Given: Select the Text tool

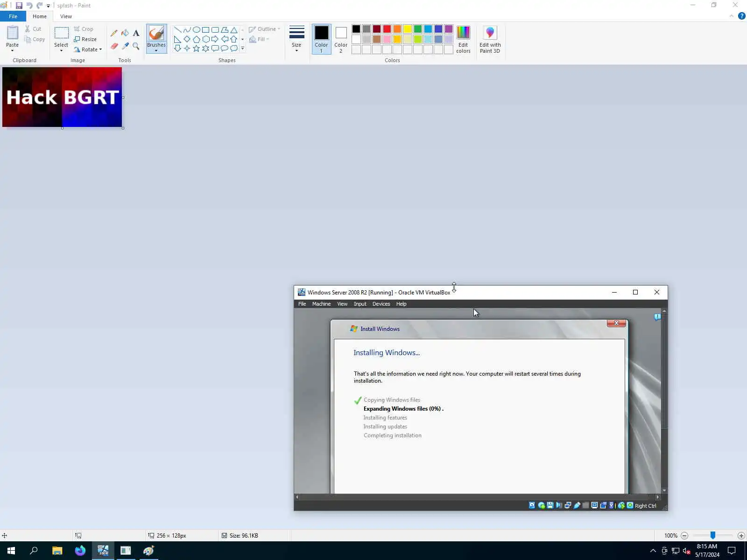Looking at the screenshot, I should tap(136, 33).
